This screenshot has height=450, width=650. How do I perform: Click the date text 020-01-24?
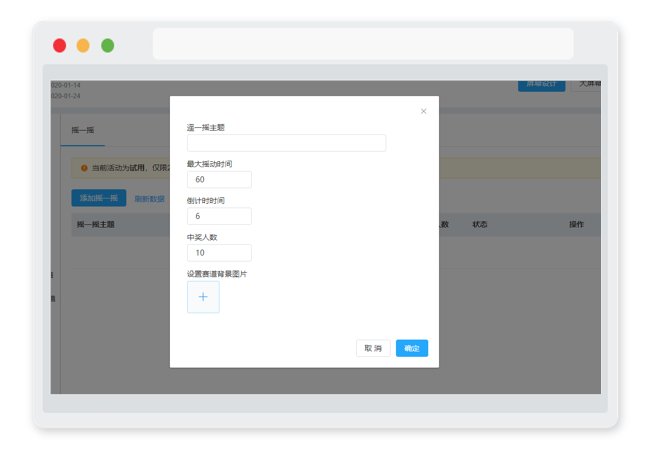[65, 96]
